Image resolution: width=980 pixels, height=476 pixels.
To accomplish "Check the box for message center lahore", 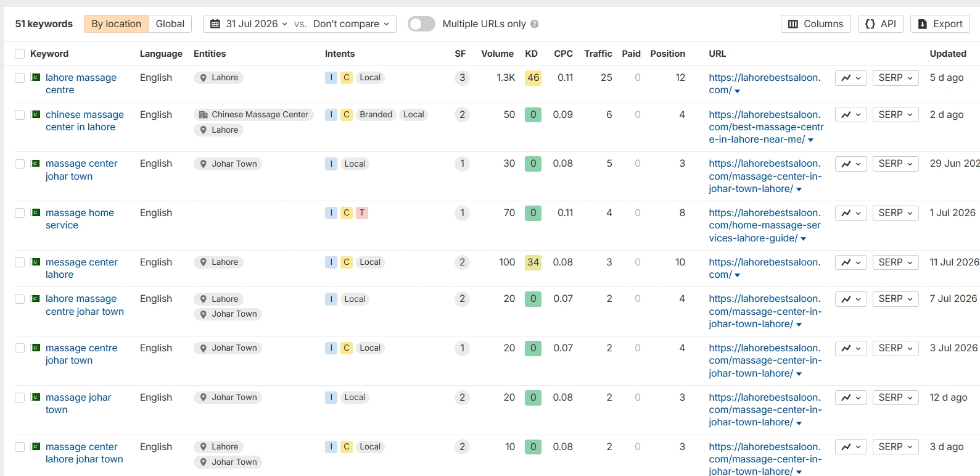I will pos(20,262).
